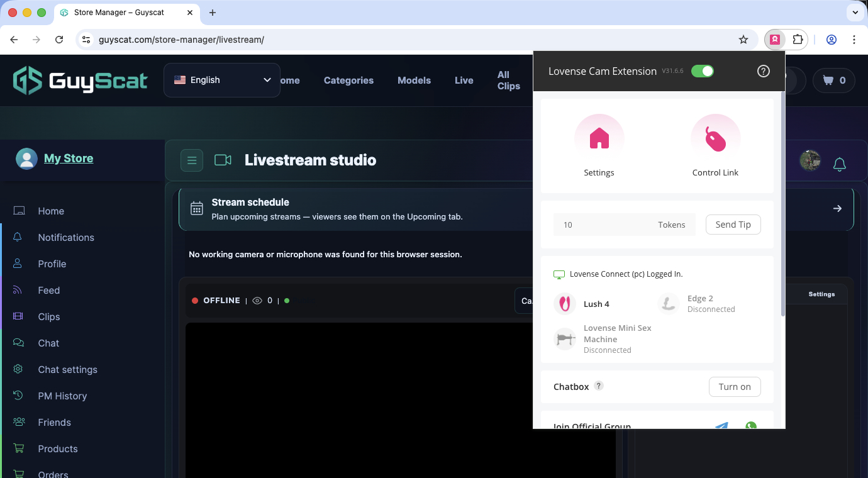This screenshot has width=868, height=478.
Task: Click the viewer count eye icon
Action: coord(257,301)
